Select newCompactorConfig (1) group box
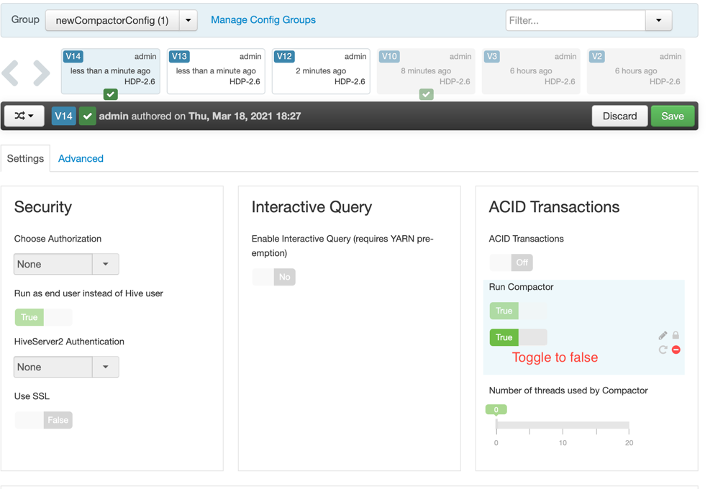 [112, 20]
